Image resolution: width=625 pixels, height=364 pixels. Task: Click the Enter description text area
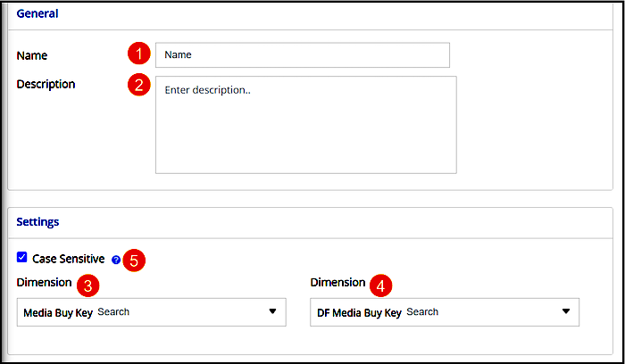(305, 125)
